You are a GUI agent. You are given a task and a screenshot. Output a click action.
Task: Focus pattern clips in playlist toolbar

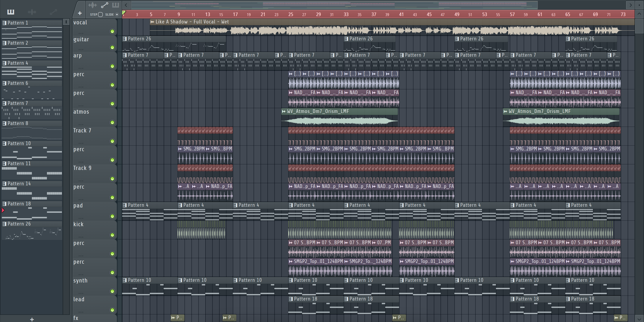click(x=116, y=5)
